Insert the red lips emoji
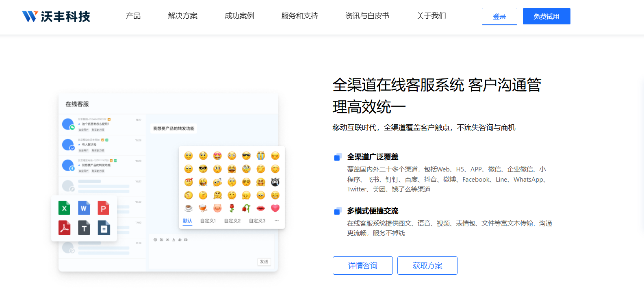644x295 pixels. (x=260, y=208)
